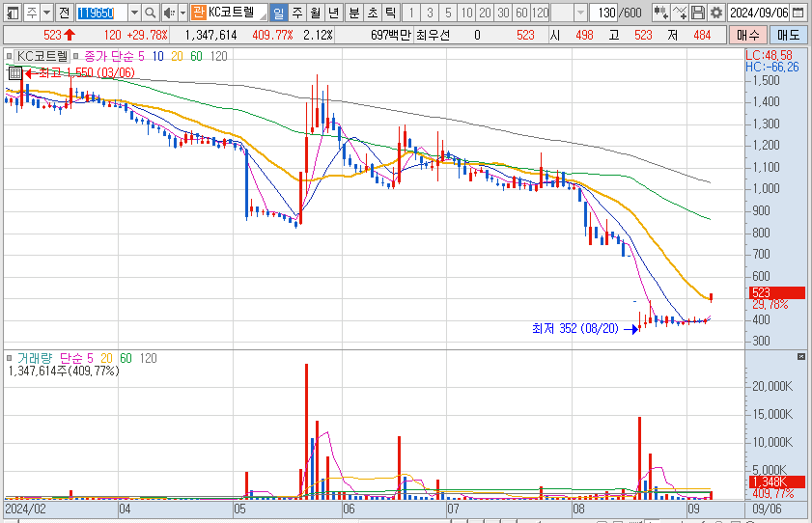Click the KC코트렐 stock name box
Image resolution: width=812 pixels, height=523 pixels.
[x=237, y=13]
